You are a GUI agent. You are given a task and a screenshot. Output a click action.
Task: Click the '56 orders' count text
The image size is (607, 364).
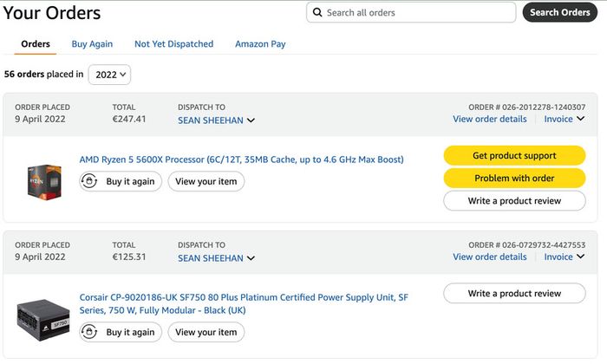tap(24, 74)
